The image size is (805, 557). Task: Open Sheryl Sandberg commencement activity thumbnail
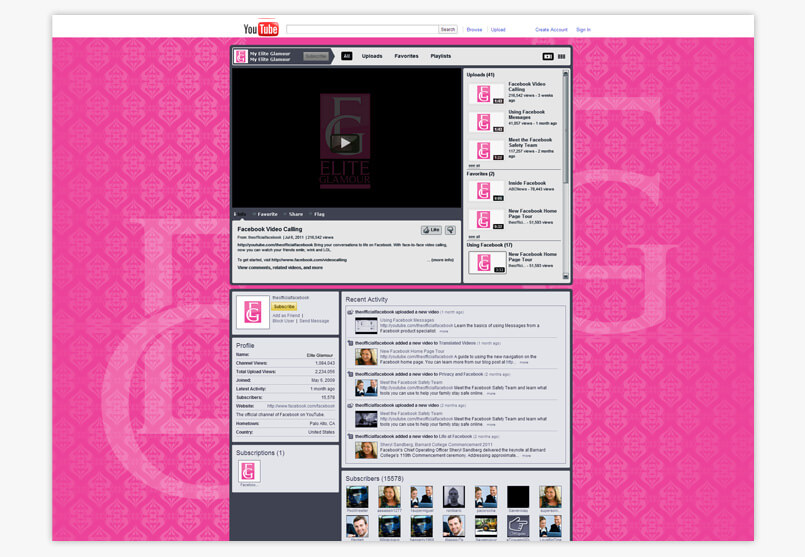pos(367,450)
